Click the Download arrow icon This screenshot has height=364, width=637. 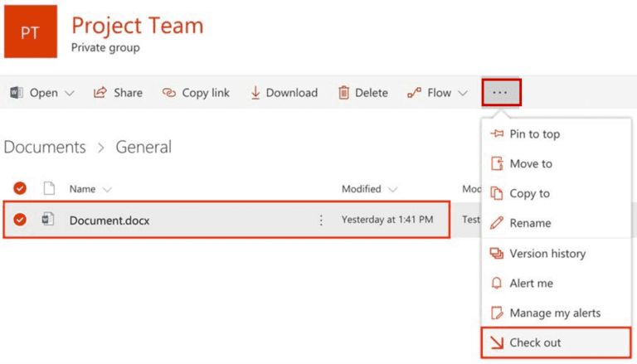[x=255, y=93]
